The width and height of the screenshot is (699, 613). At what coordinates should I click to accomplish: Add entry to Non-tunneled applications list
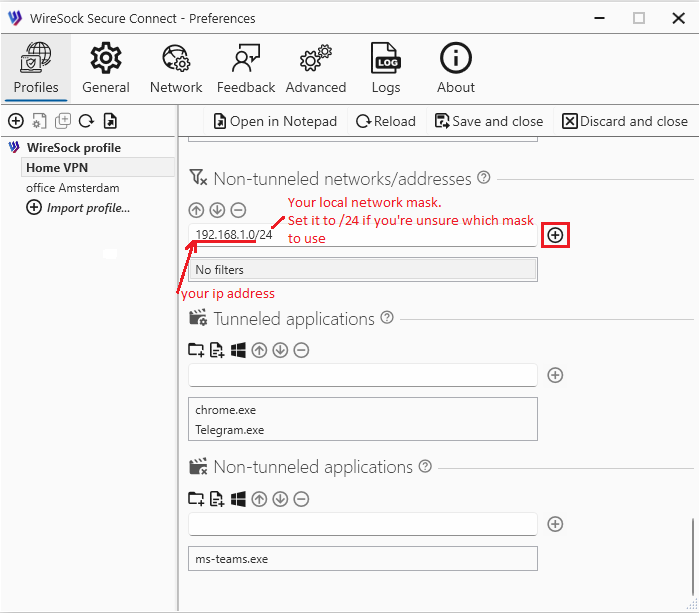pos(555,524)
